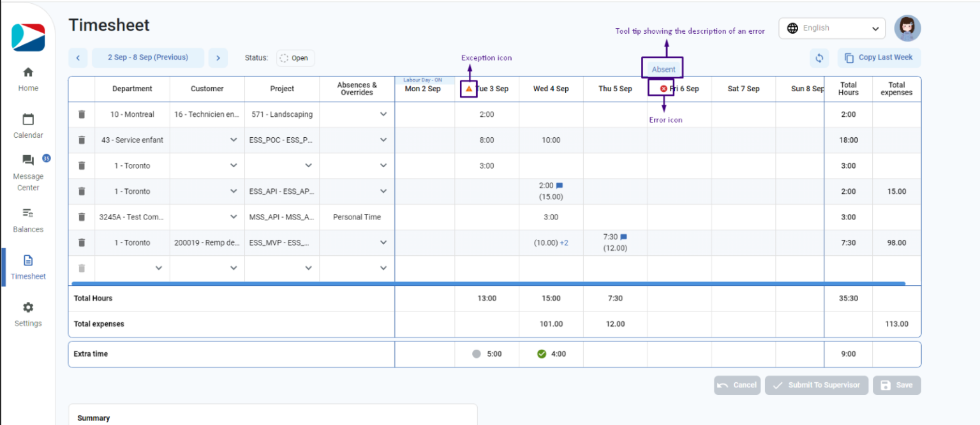Open Project dropdown in the empty row
The width and height of the screenshot is (980, 425).
tap(308, 268)
